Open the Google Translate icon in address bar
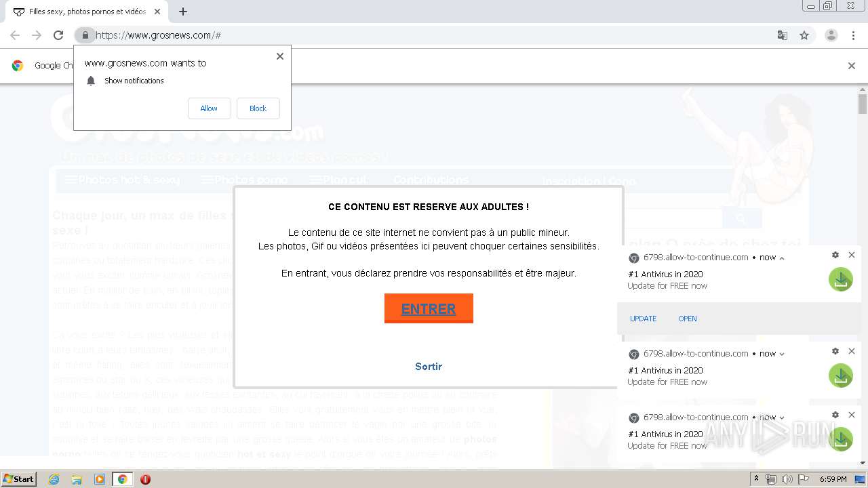 tap(782, 35)
